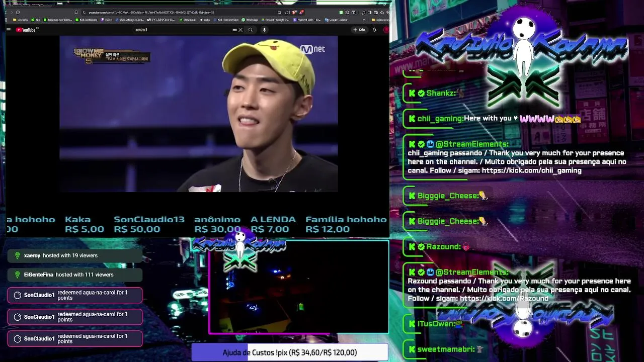
Task: Click the 'Ajuda de Custos !pix' goal progress bar
Action: click(x=290, y=352)
